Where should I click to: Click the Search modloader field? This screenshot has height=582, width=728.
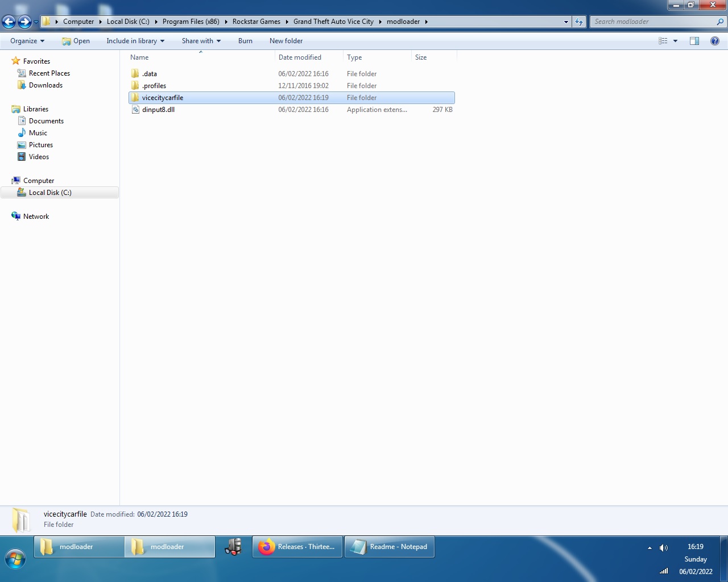tap(653, 22)
